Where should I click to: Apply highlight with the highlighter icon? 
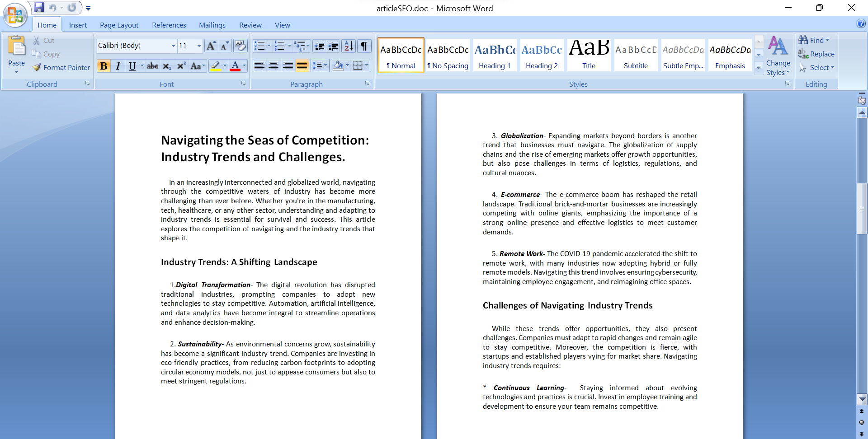click(216, 66)
